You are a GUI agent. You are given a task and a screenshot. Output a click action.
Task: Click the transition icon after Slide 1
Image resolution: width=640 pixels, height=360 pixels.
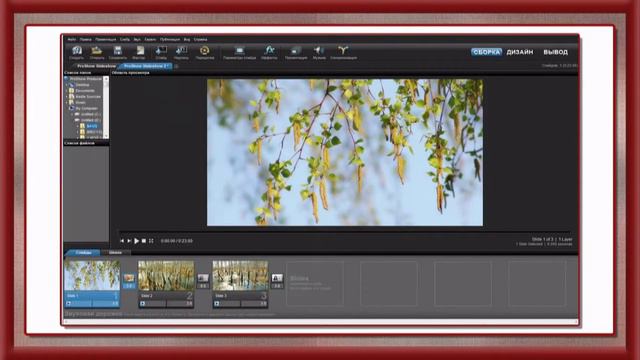[129, 278]
